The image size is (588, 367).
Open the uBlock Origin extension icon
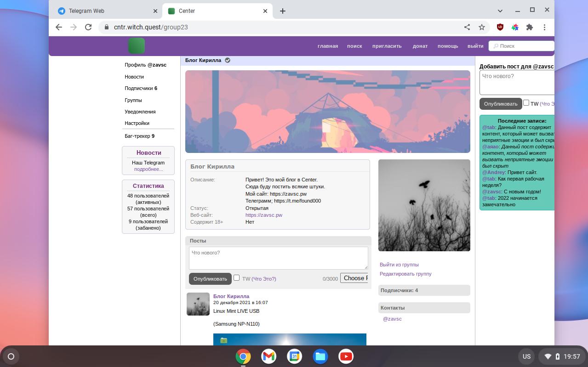click(x=500, y=27)
